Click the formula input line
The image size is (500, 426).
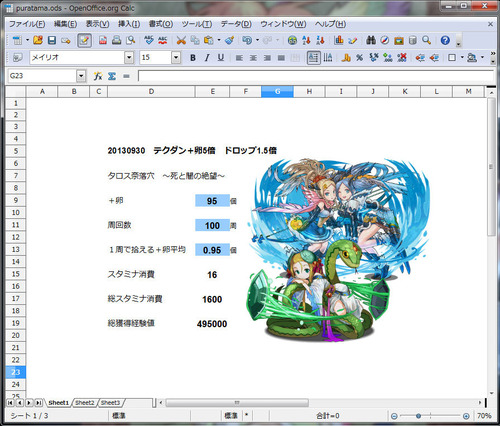click(316, 76)
